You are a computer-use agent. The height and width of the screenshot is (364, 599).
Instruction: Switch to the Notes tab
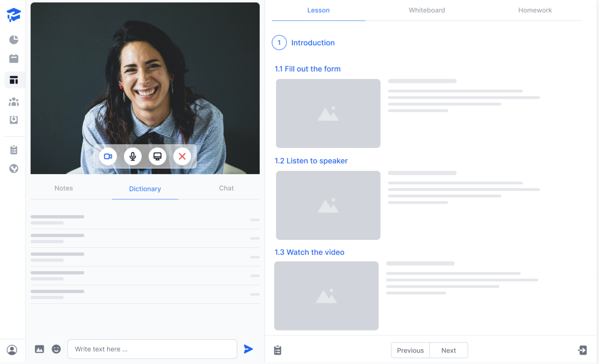click(64, 188)
